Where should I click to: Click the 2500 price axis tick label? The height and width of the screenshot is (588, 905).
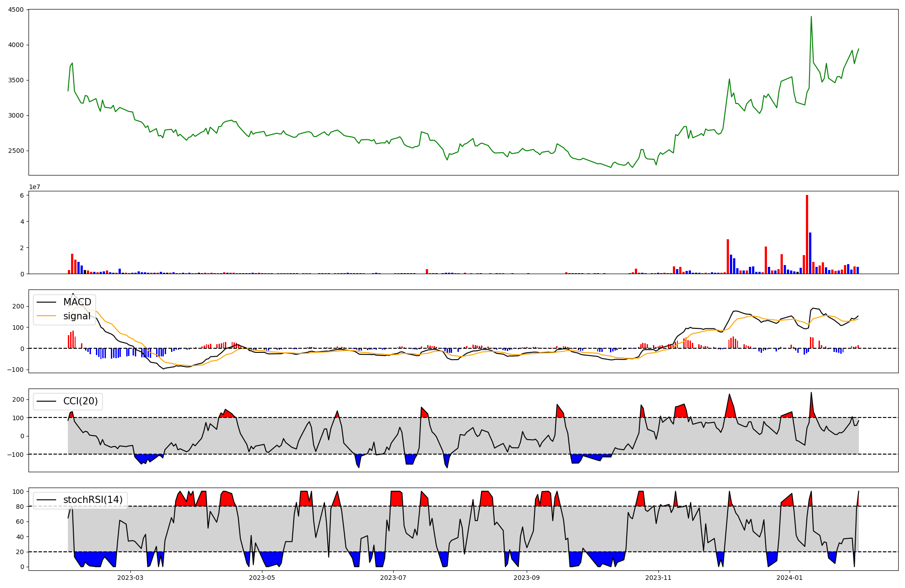coord(17,151)
